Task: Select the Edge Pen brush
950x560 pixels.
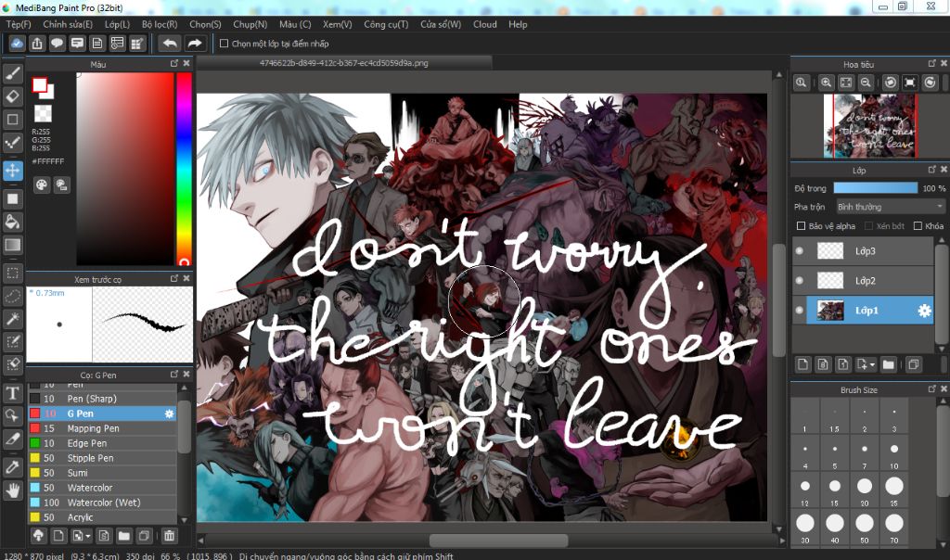Action: pyautogui.click(x=102, y=443)
